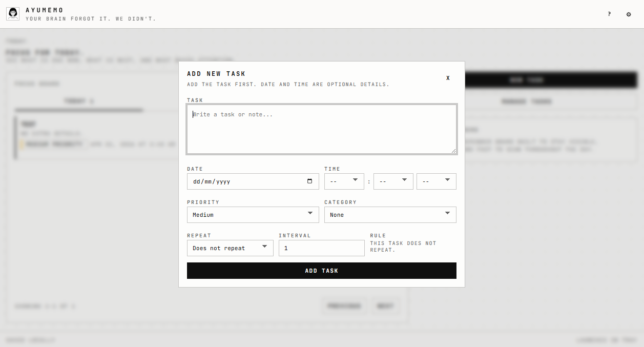Open the AM/PM time dropdown

coord(436,181)
